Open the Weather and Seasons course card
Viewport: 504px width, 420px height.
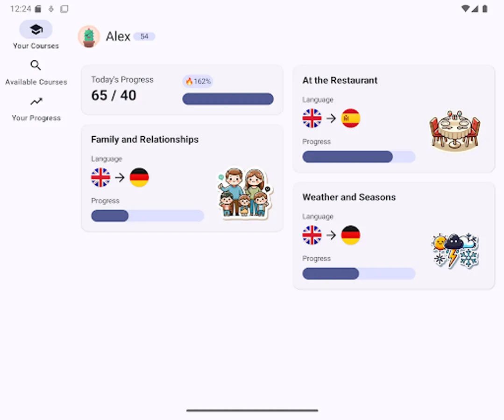tap(394, 236)
